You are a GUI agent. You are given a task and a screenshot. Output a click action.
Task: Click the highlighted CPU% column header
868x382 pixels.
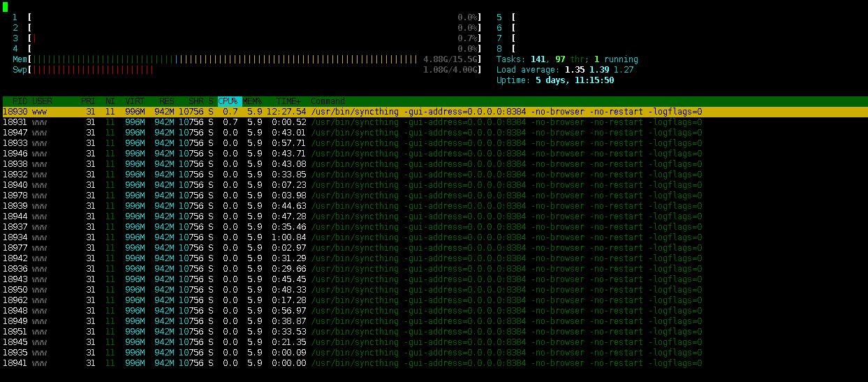(x=230, y=101)
